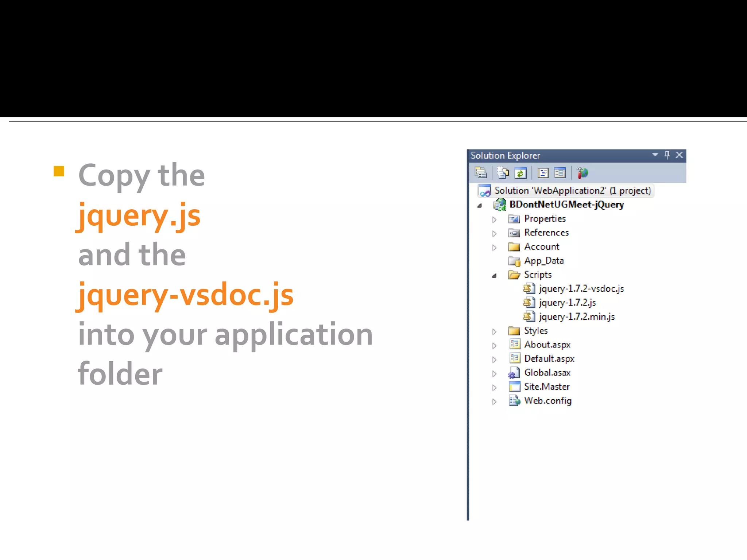Click the App_Data folder icon
Viewport: 747px width, 560px height.
click(x=514, y=261)
